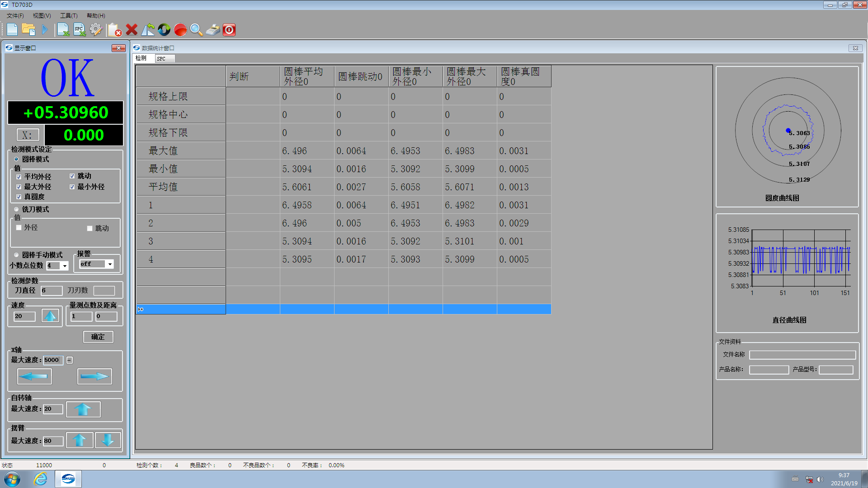Click the red X delete icon
Screen dimensions: 868x488
(x=132, y=30)
